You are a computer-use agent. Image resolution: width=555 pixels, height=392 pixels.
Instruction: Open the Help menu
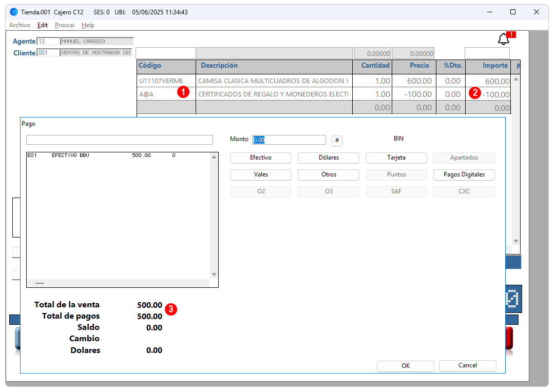[x=88, y=25]
